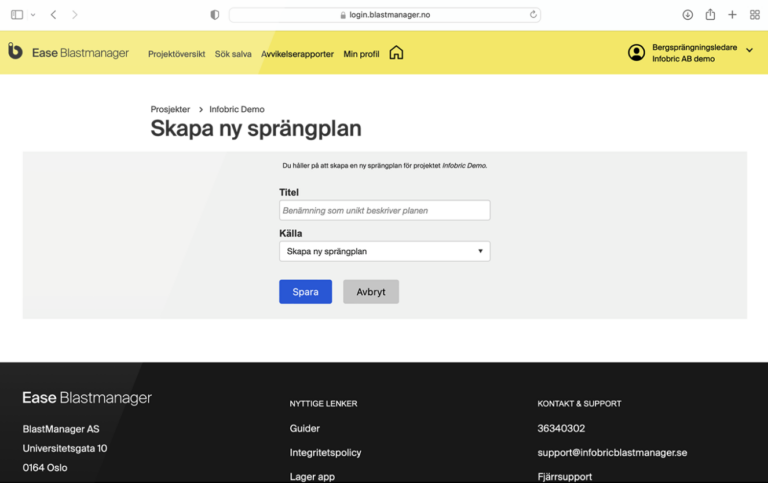Screen dimensions: 768x483
Task: Open a new tab with plus icon
Action: tap(732, 15)
